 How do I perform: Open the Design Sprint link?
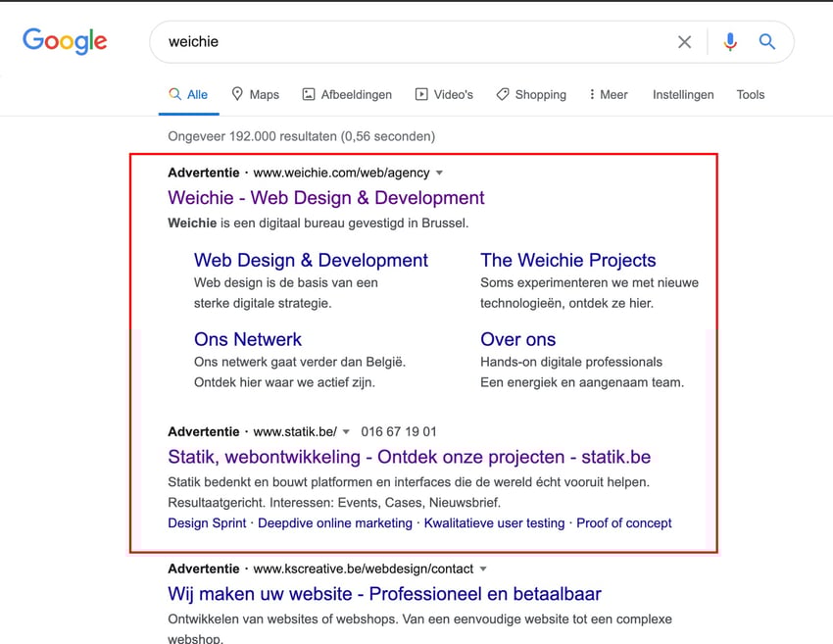coord(207,522)
